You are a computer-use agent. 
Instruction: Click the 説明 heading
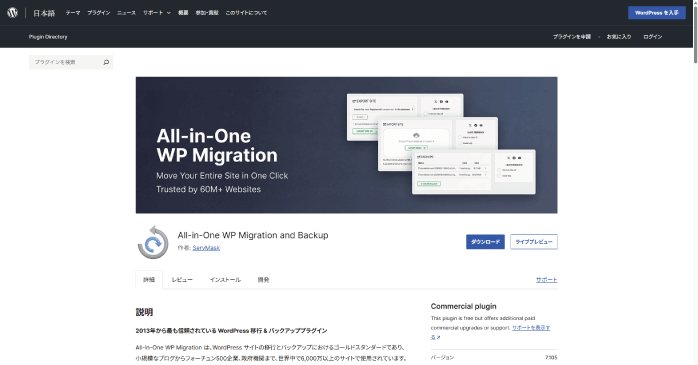click(144, 312)
